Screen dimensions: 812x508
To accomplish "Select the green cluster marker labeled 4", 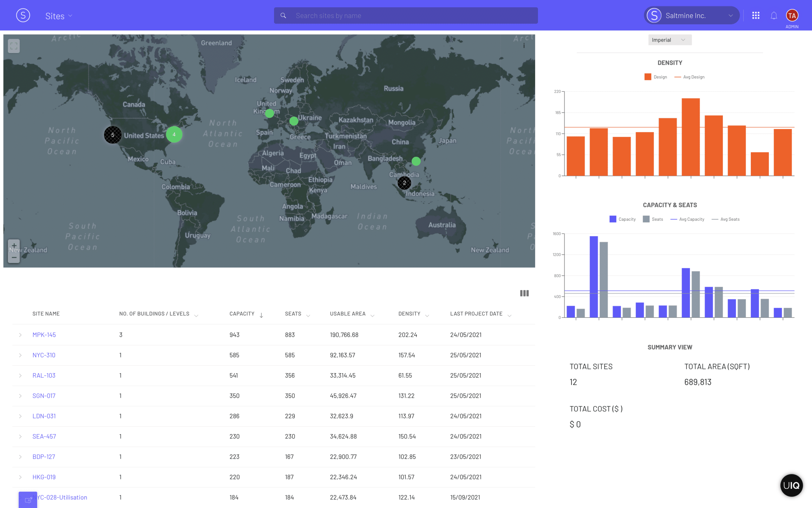I will coord(174,134).
